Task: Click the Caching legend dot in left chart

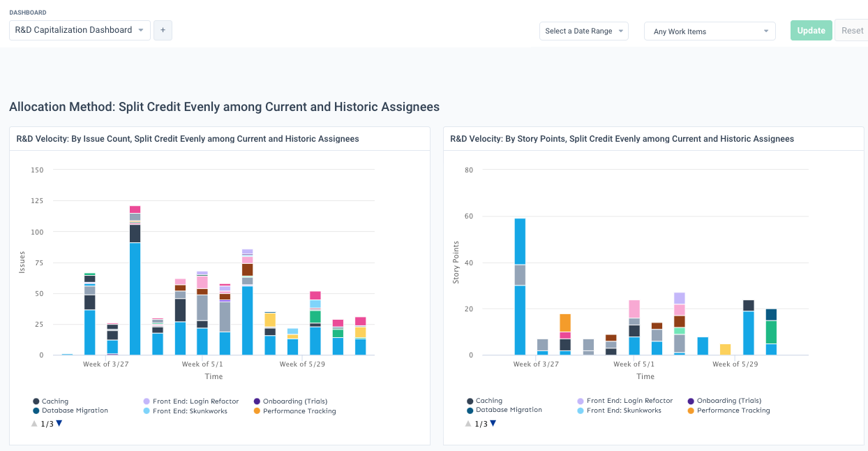Action: [37, 401]
